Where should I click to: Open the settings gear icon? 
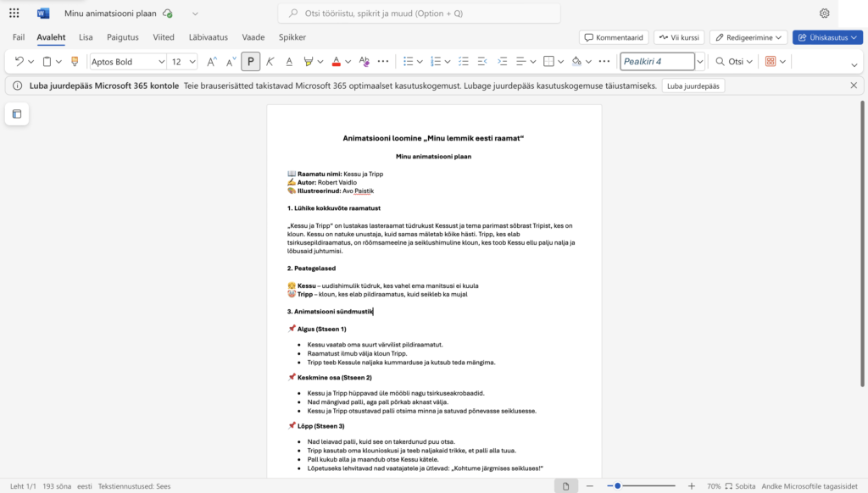(x=824, y=14)
